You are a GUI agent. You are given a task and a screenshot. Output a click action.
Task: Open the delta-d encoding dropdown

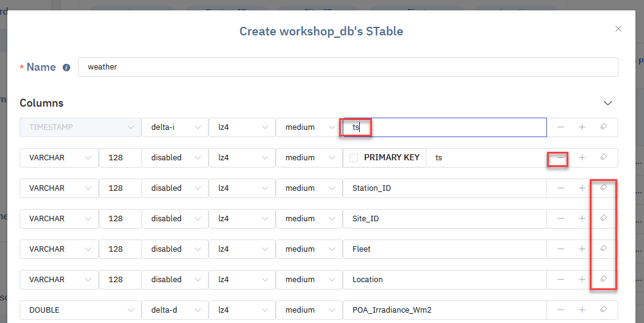pyautogui.click(x=174, y=310)
